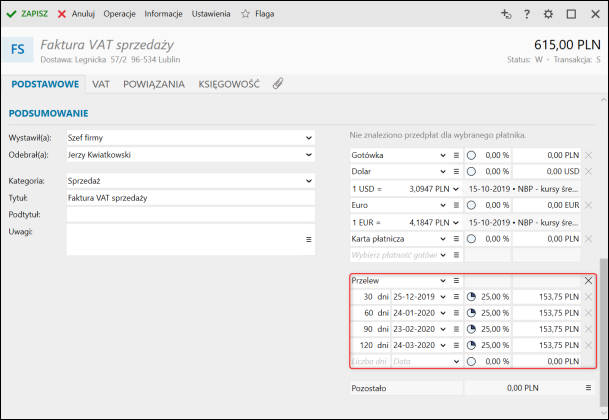Click the add-new plus icon in title bar
609x420 pixels.
click(x=506, y=14)
